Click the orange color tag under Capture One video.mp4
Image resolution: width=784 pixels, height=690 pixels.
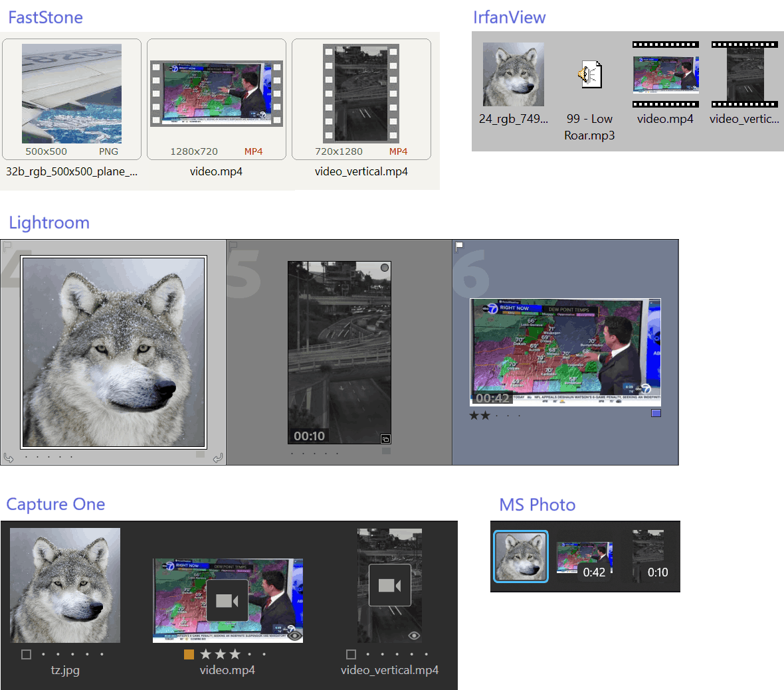[189, 654]
